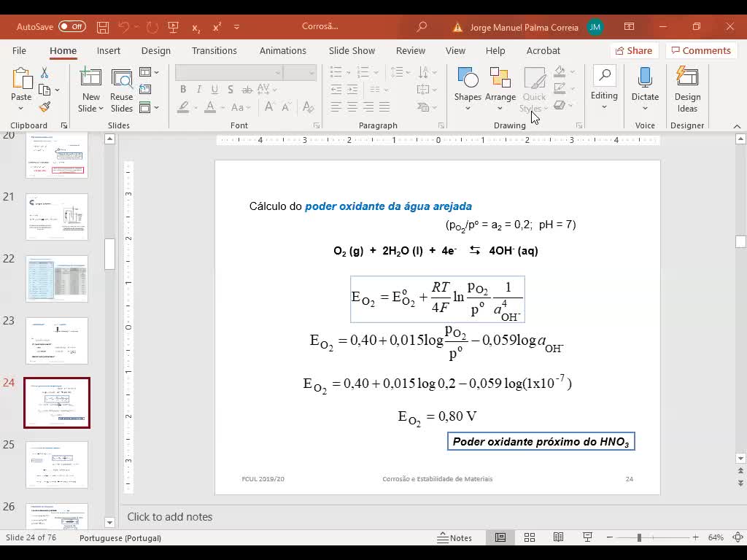Toggle the AutoSave switch
Screen dimensions: 747x560
[x=71, y=27]
